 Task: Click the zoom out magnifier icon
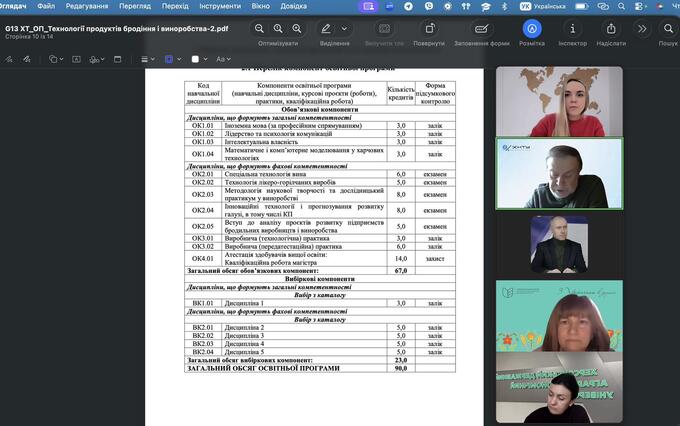(261, 29)
